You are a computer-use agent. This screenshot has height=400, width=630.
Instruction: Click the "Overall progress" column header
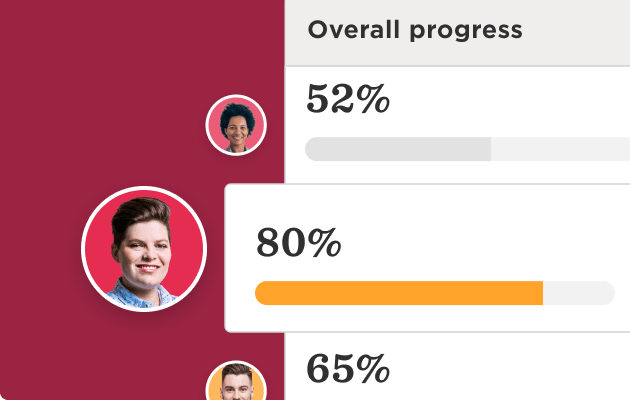[415, 30]
